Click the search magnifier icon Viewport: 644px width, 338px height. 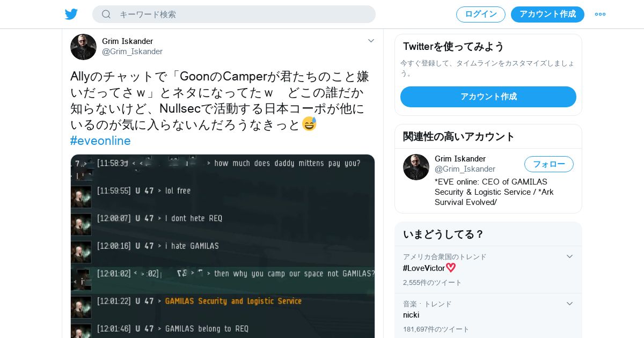coord(106,14)
